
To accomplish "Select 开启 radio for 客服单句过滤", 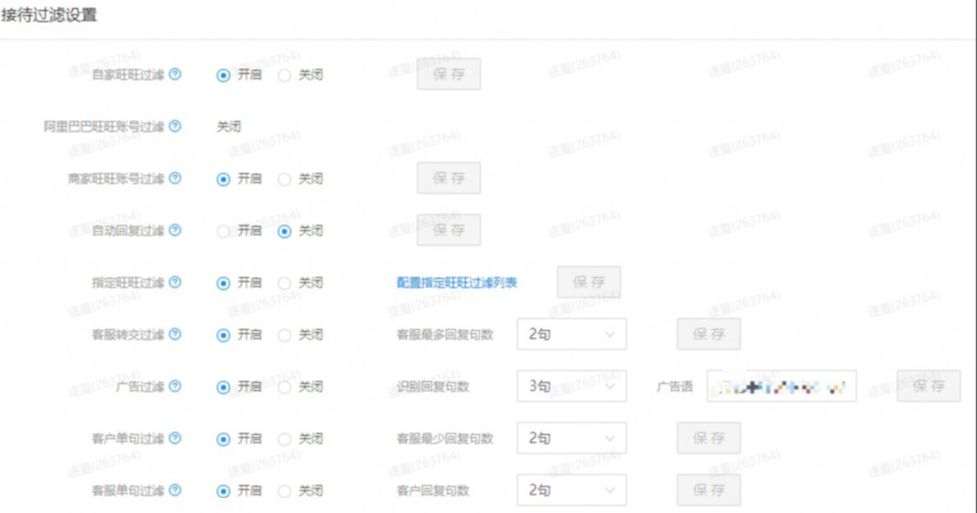I will [x=223, y=491].
